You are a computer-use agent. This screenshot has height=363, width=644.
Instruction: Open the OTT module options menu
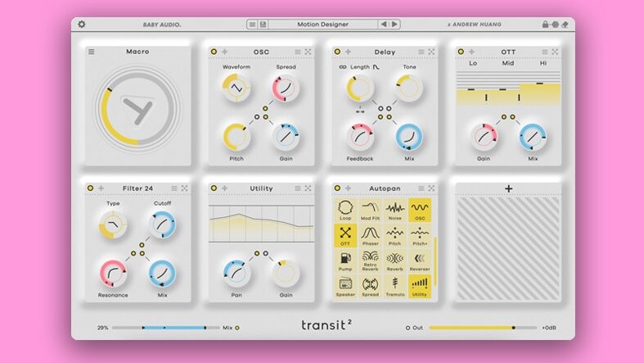544,52
